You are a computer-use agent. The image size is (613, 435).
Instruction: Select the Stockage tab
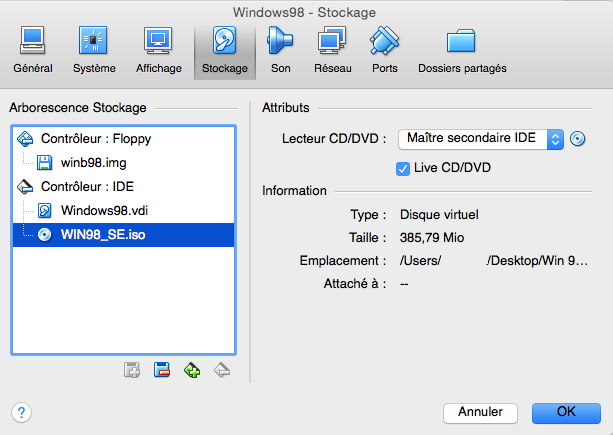tap(225, 52)
